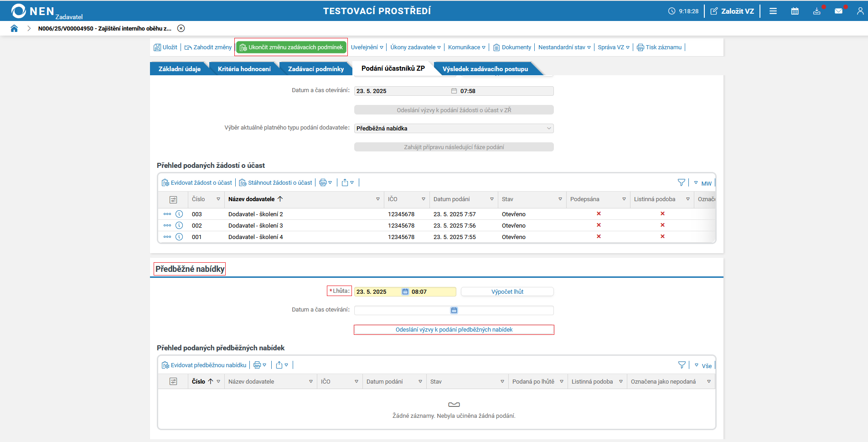This screenshot has width=868, height=442.
Task: Open the Uveřejnění dropdown menu
Action: click(367, 47)
